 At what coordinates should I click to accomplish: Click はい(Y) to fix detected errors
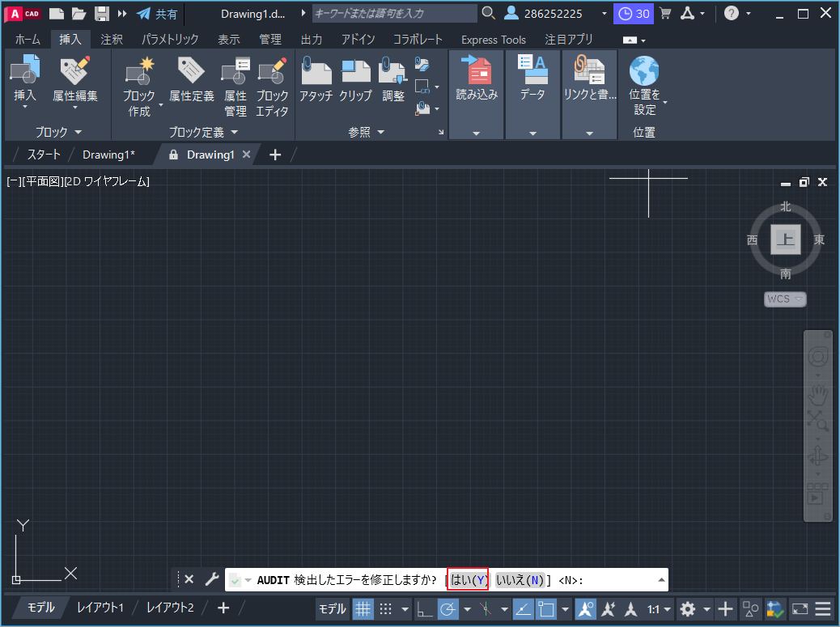click(468, 578)
